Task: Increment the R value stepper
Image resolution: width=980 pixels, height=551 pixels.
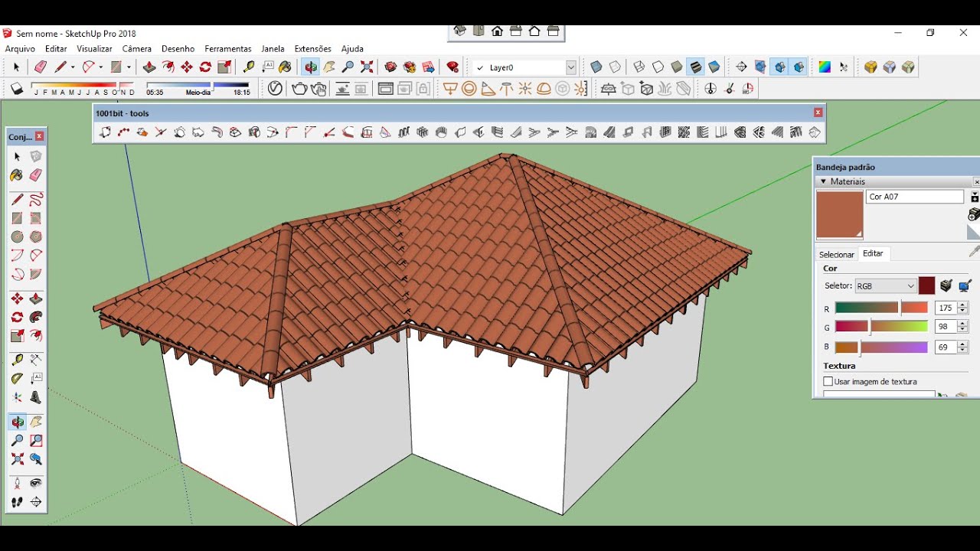Action: (x=962, y=305)
